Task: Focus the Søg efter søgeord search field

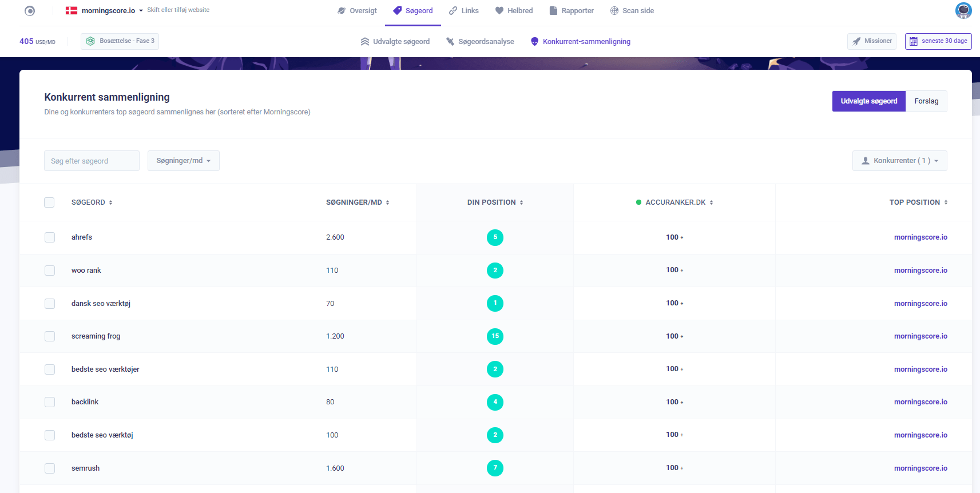Action: 92,161
